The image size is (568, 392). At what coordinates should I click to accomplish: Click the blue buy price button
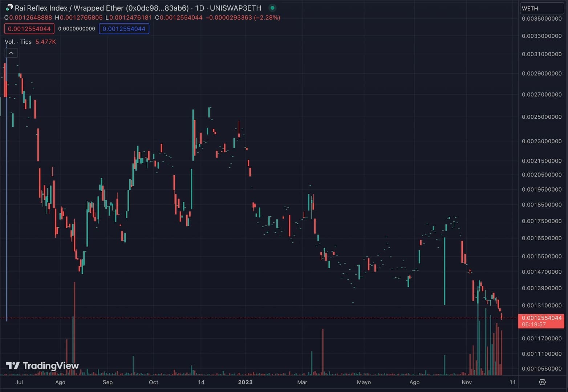tap(124, 29)
